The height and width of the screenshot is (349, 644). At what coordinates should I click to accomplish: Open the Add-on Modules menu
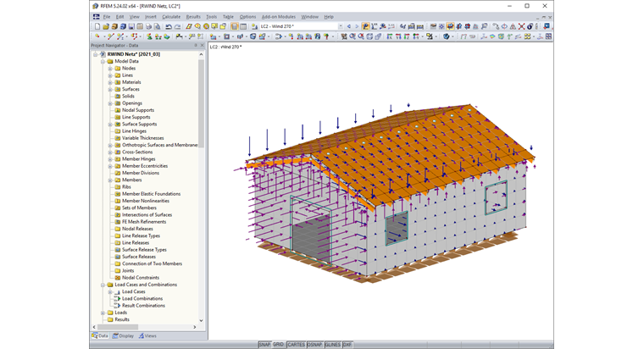(x=279, y=17)
